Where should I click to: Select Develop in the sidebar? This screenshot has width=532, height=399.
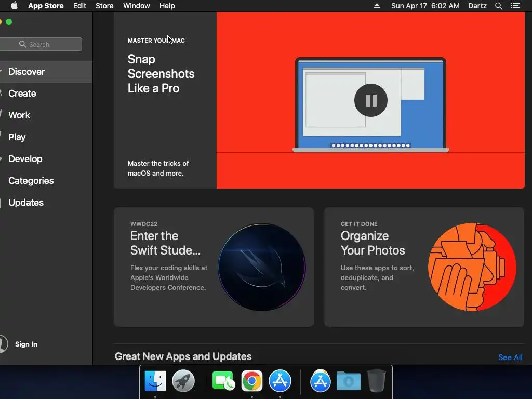(x=46, y=159)
